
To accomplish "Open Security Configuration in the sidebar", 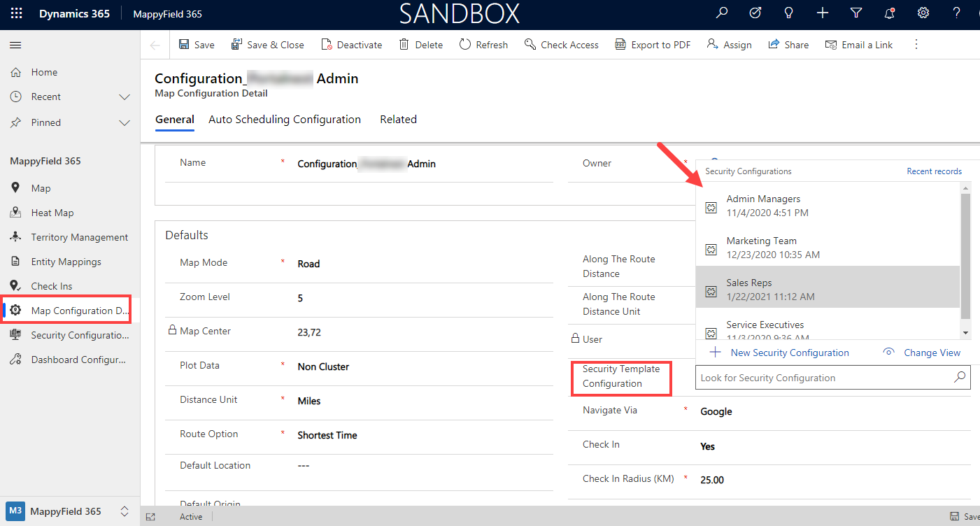I will pyautogui.click(x=70, y=335).
